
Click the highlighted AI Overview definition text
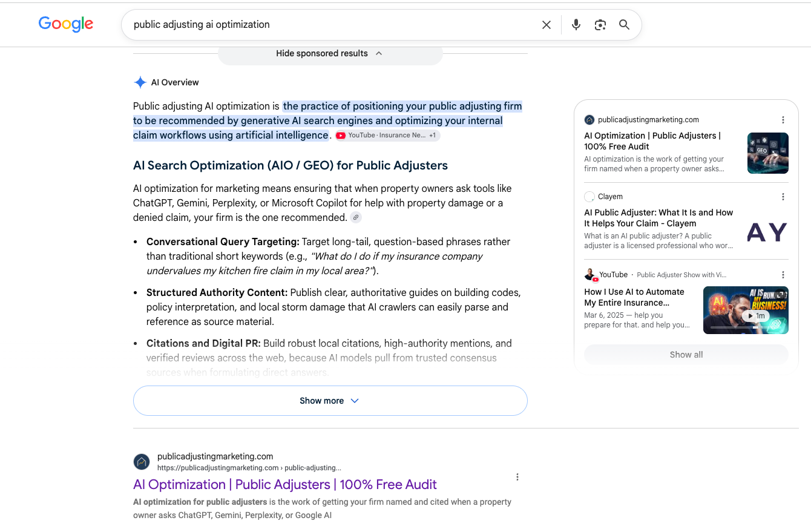coord(327,120)
